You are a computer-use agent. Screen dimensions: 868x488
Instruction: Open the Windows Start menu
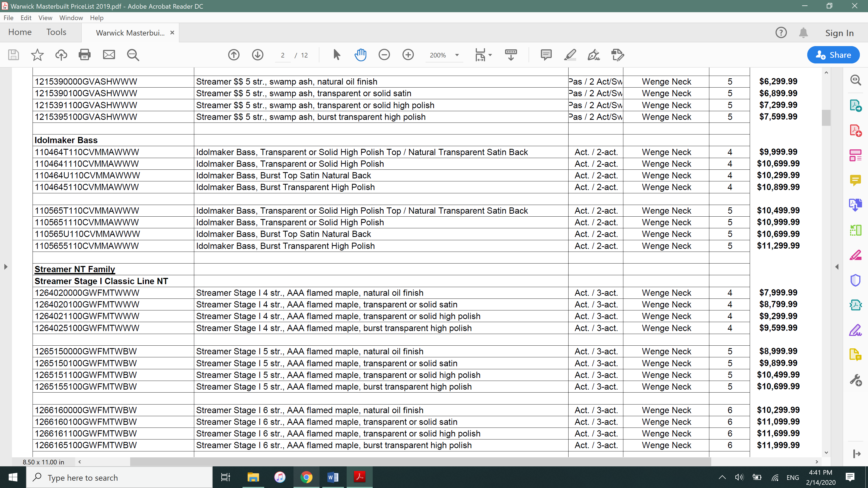coord(13,477)
